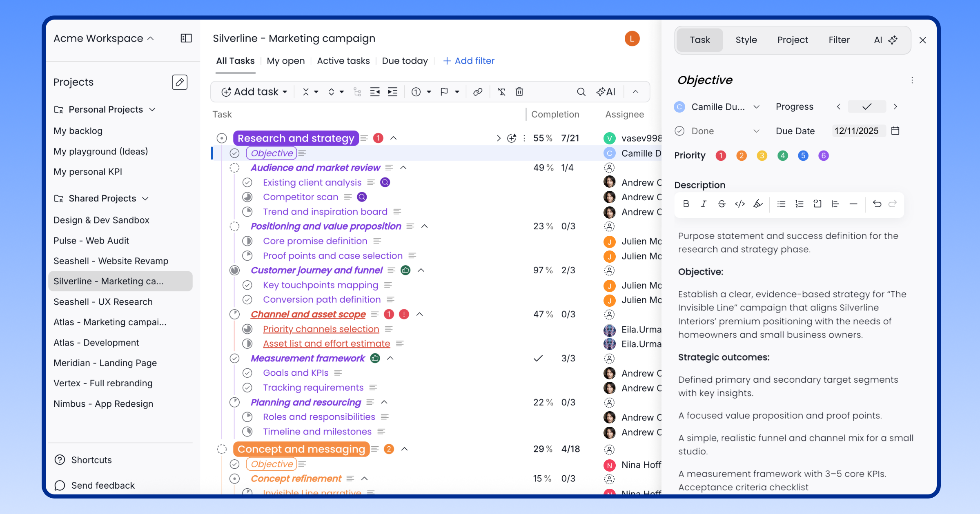Click the undo arrow in description editor

877,204
